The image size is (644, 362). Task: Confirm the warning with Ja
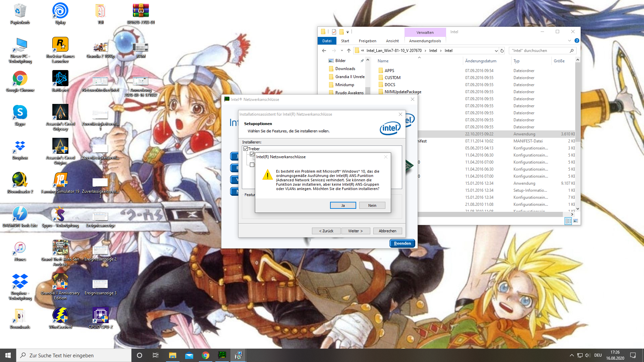coord(343,205)
